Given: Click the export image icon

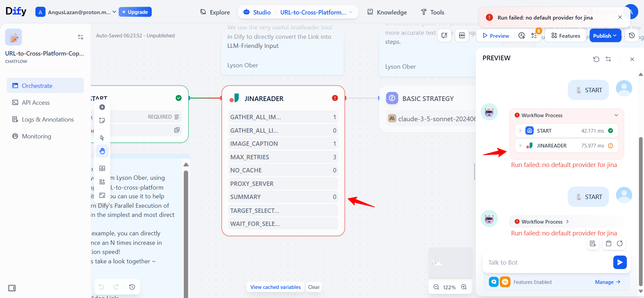Looking at the screenshot, I should point(102,168).
